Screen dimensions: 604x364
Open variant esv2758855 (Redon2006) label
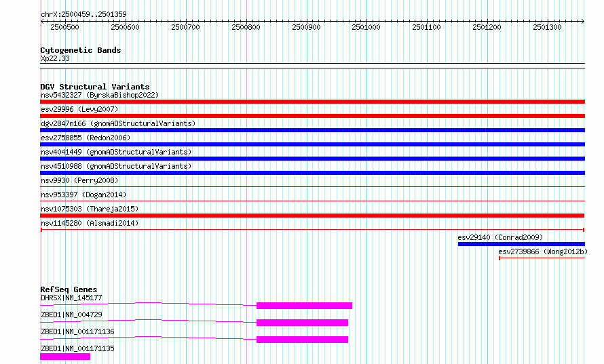pyautogui.click(x=86, y=138)
